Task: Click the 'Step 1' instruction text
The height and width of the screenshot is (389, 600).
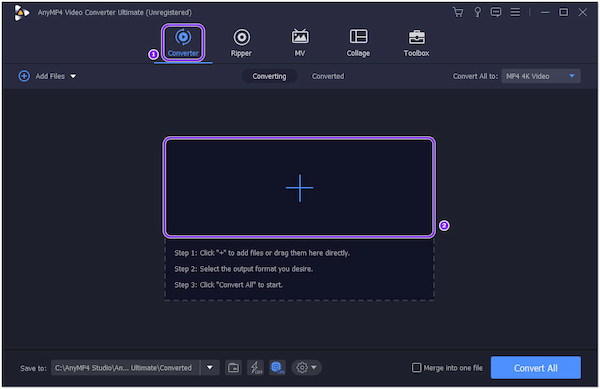Action: (262, 253)
